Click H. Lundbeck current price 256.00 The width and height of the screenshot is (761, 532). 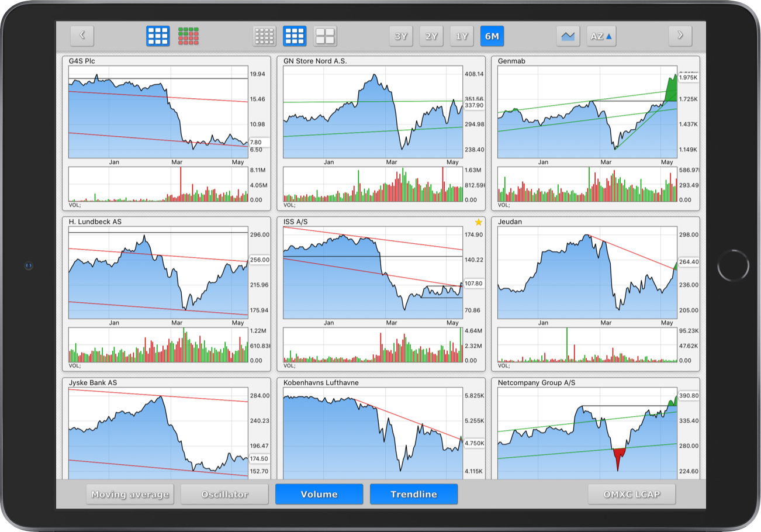259,260
